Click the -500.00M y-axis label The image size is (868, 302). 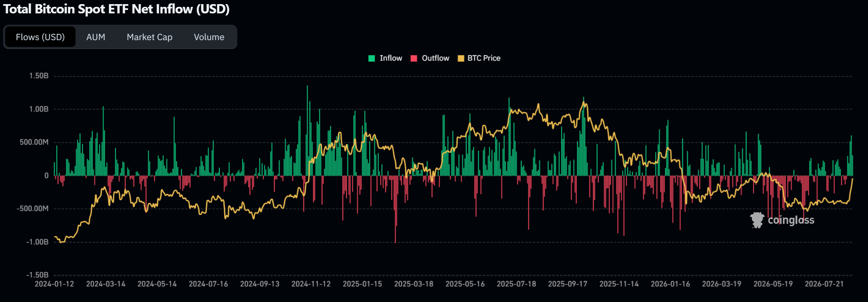tap(33, 208)
